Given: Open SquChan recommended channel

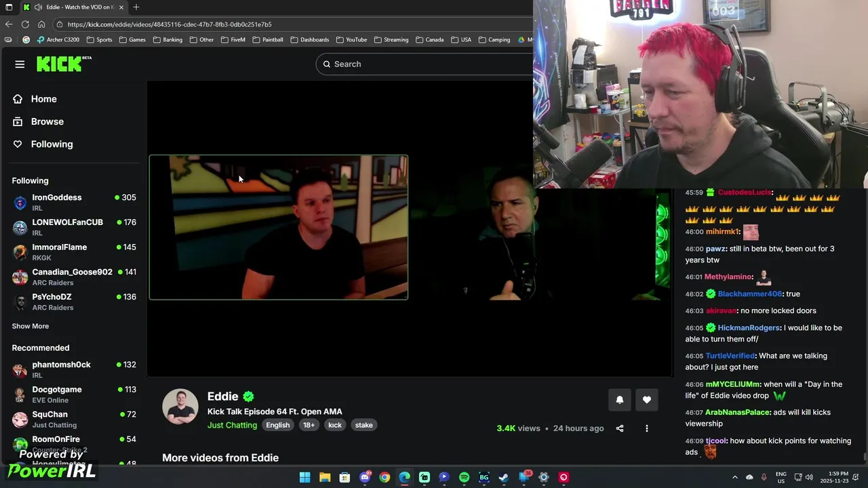Looking at the screenshot, I should 74,419.
